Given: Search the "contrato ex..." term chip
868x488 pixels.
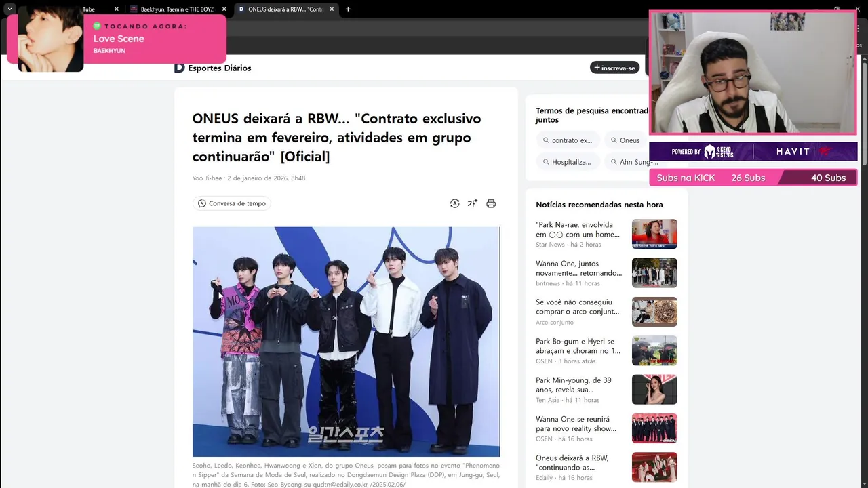Looking at the screenshot, I should point(568,140).
